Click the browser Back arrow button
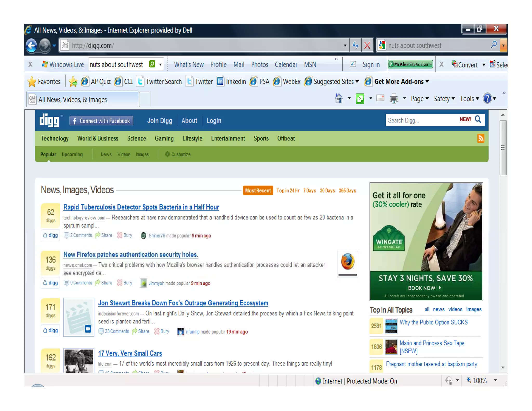This screenshot has height=411, width=532. tap(32, 46)
